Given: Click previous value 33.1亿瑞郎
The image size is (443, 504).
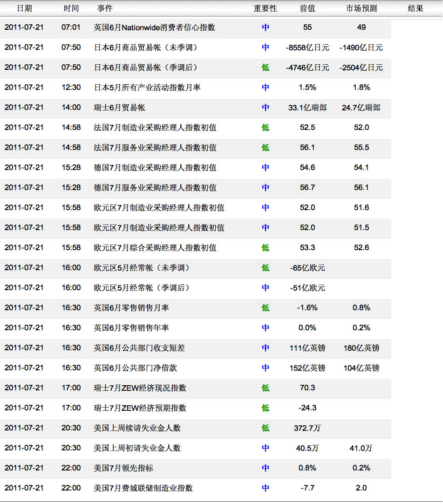Looking at the screenshot, I should (x=307, y=107).
